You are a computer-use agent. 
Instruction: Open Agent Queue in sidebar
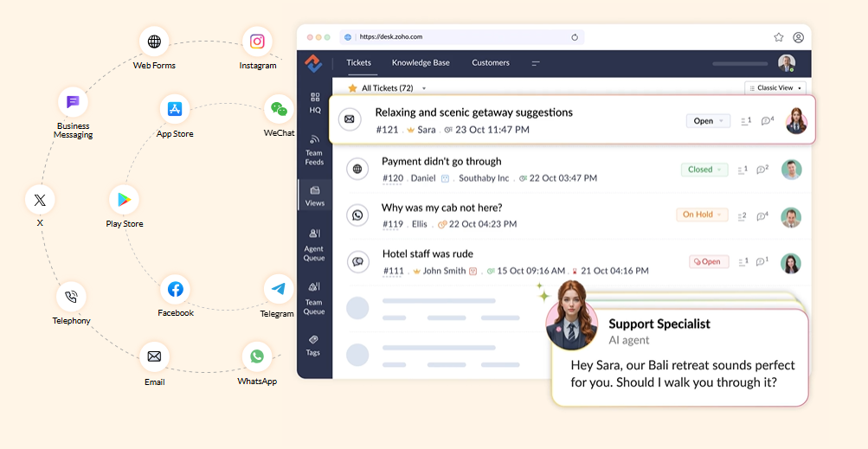[314, 244]
